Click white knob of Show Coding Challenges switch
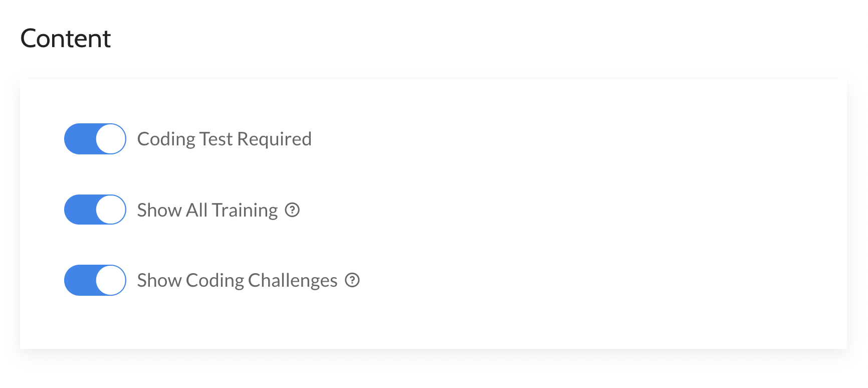The height and width of the screenshot is (388, 868). [x=111, y=280]
